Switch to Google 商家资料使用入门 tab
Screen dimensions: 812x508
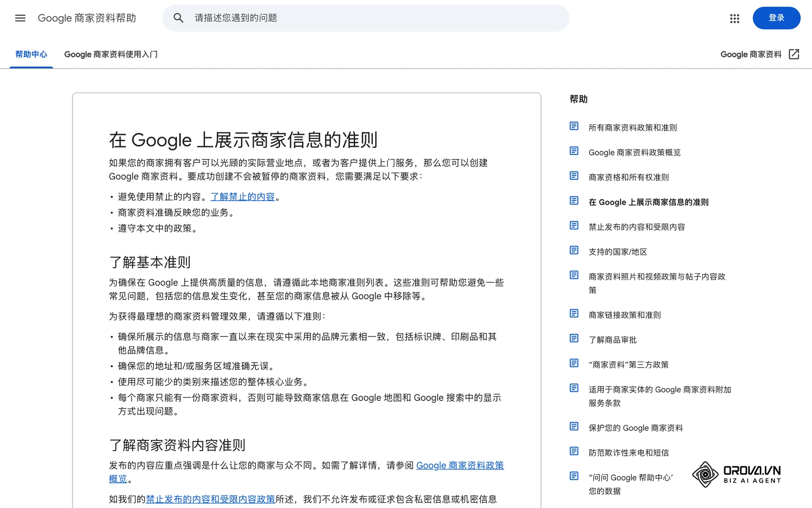(x=111, y=54)
